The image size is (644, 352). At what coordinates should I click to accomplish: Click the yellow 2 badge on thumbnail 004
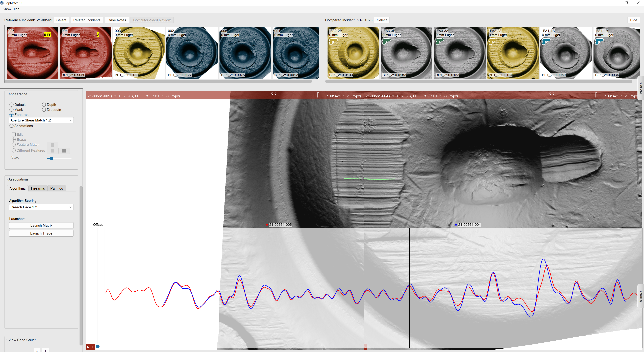pyautogui.click(x=98, y=35)
